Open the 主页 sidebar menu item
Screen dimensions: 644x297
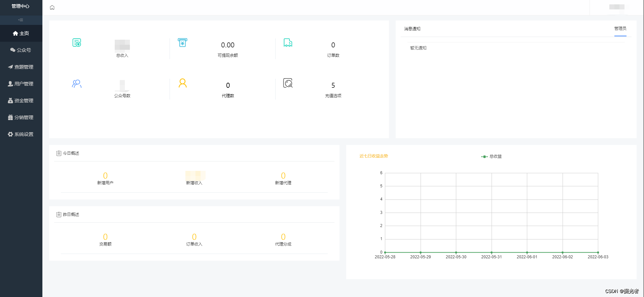21,33
